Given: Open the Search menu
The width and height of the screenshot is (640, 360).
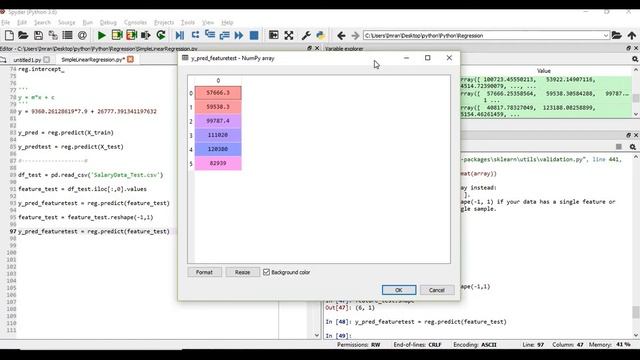Looking at the screenshot, I should [x=42, y=22].
